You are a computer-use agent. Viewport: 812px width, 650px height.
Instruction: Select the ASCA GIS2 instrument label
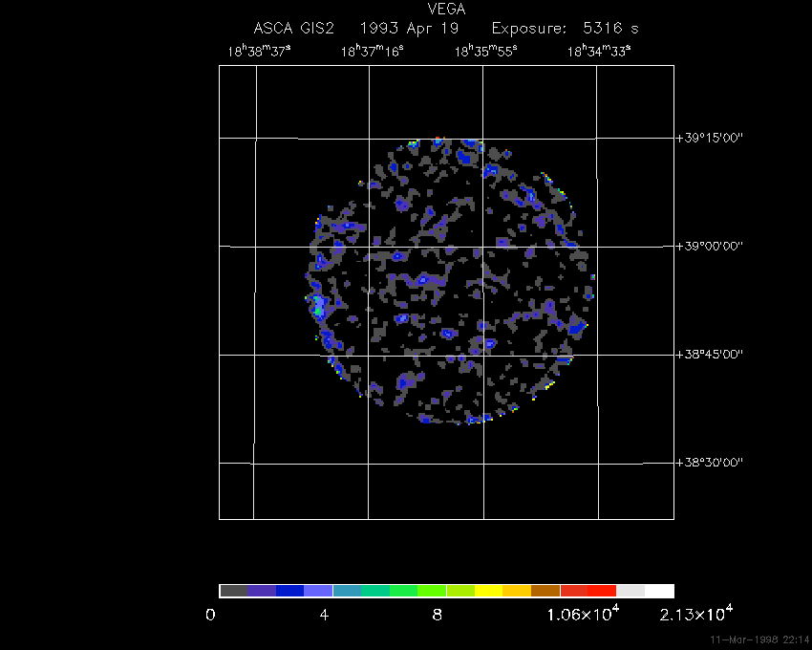click(293, 28)
